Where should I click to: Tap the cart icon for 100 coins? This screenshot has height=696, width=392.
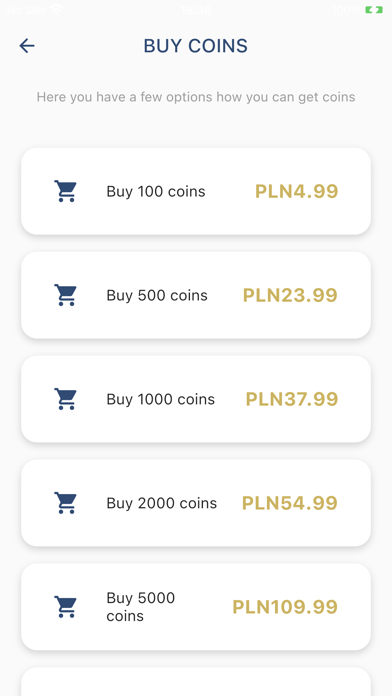65,191
